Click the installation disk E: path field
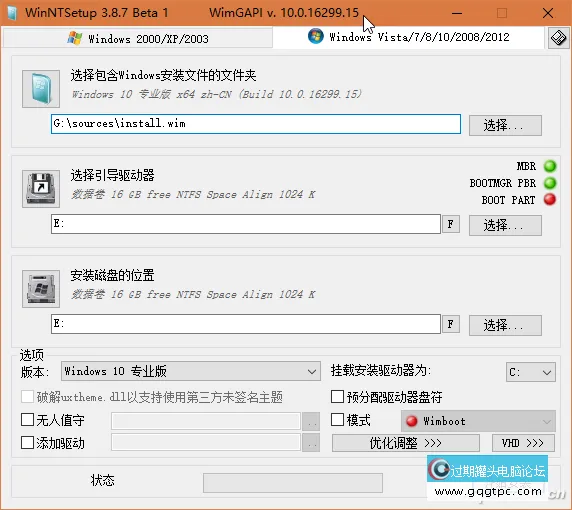Image resolution: width=572 pixels, height=510 pixels. point(246,324)
